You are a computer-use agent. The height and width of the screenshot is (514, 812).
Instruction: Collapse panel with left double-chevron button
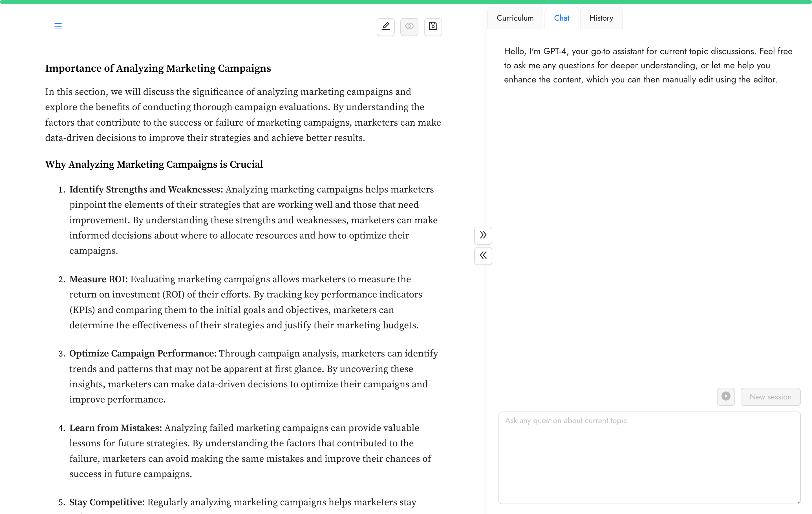pos(483,255)
